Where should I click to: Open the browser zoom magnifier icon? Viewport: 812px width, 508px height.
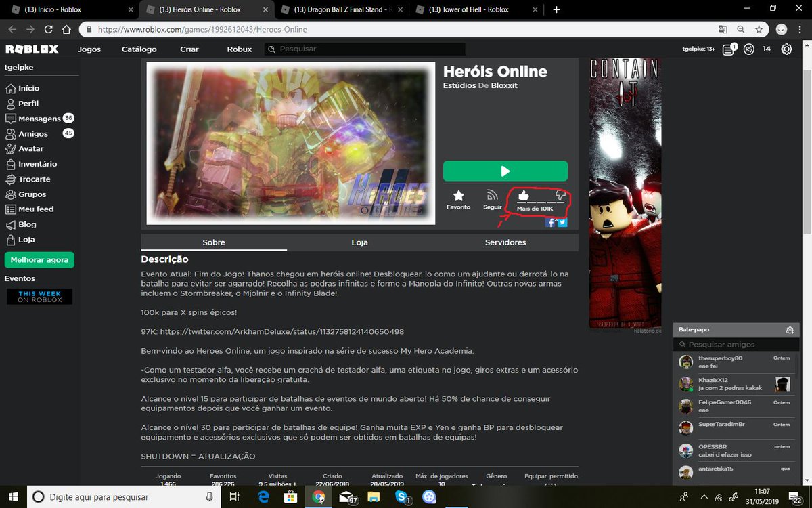[x=741, y=29]
